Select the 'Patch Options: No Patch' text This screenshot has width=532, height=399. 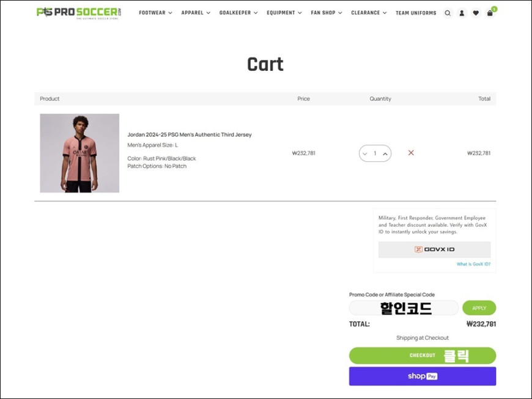pos(157,166)
